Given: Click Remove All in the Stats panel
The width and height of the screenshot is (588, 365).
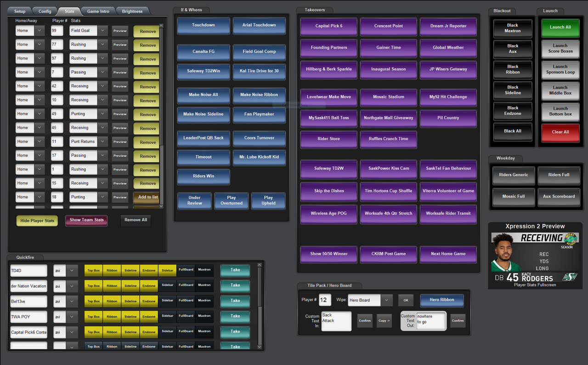Looking at the screenshot, I should pos(136,220).
